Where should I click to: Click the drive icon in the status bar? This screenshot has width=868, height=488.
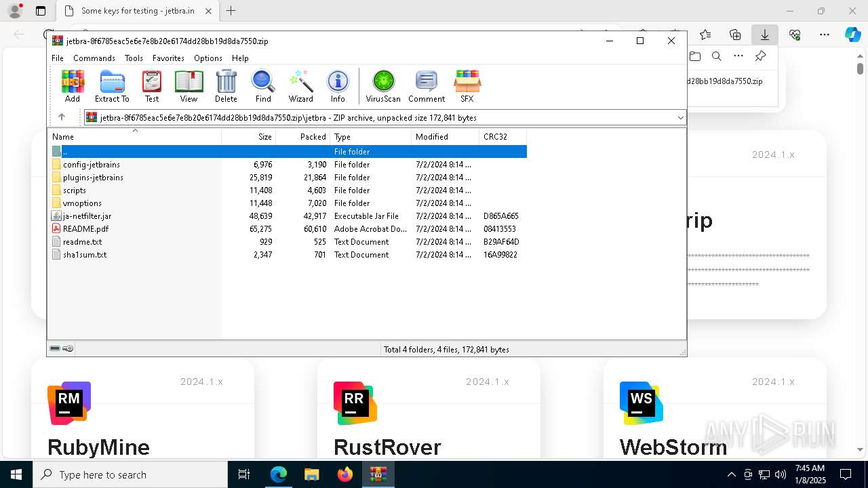[55, 348]
